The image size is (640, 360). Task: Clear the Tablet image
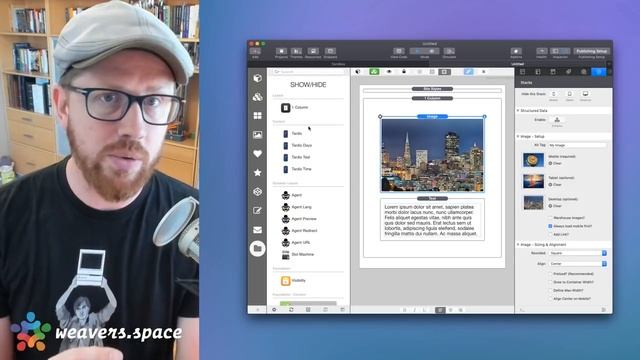555,184
